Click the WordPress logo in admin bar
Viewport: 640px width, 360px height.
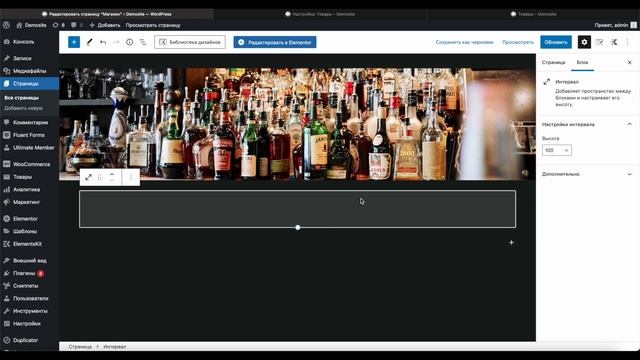(x=6, y=25)
